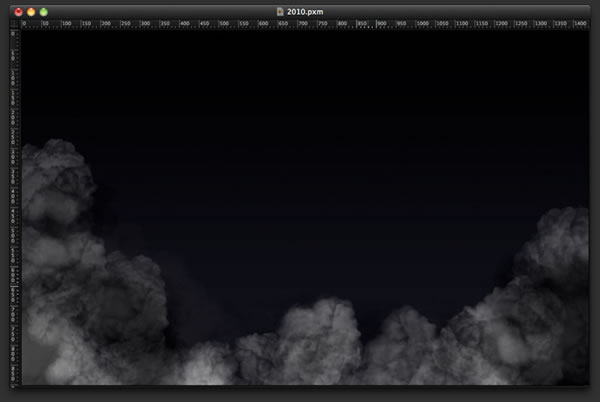Image resolution: width=600 pixels, height=402 pixels.
Task: Click the 750 mark on the horizontal ruler
Action: click(323, 24)
